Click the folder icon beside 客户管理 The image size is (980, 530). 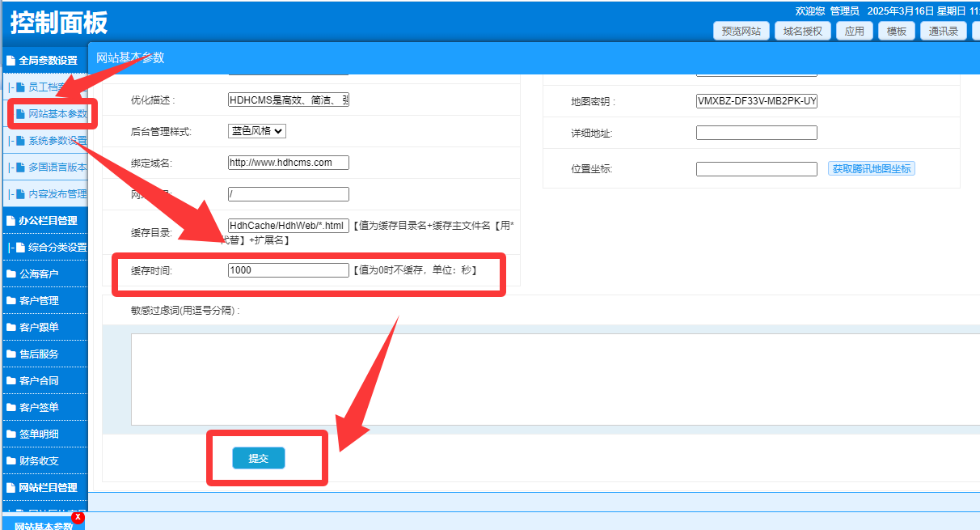point(11,301)
